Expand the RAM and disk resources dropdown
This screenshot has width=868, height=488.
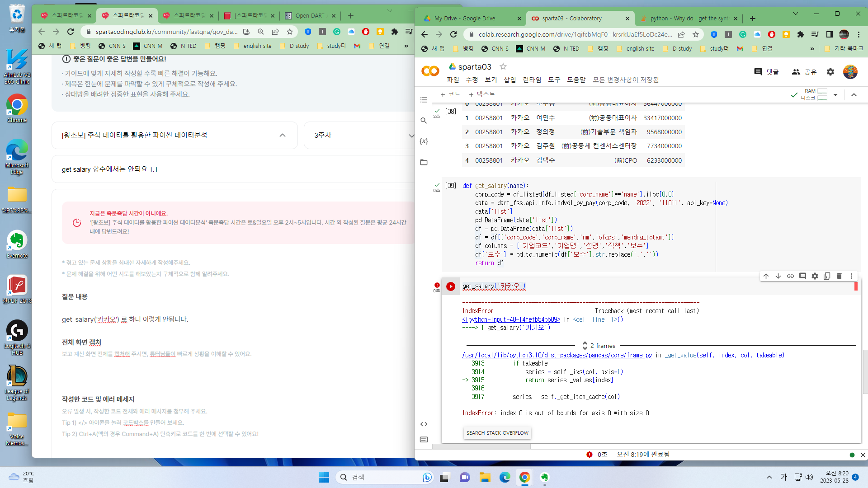point(835,95)
